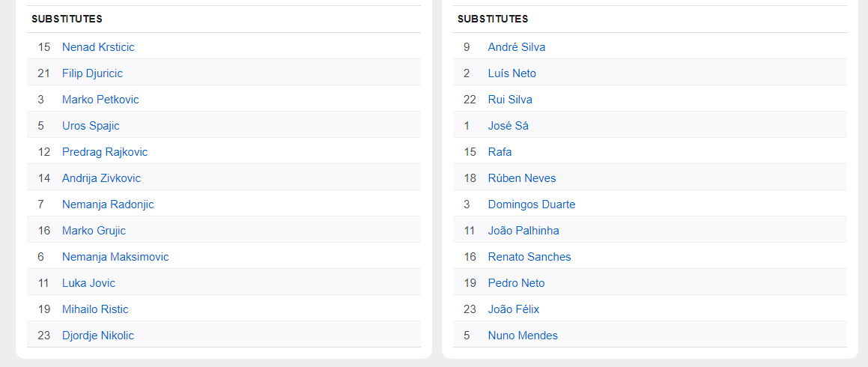The height and width of the screenshot is (367, 868).
Task: Open Nemanja Radonjic profile
Action: pos(108,204)
